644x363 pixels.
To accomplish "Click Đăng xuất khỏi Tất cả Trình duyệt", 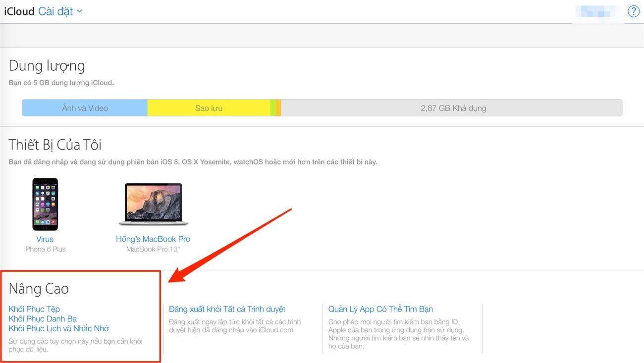I will point(227,309).
